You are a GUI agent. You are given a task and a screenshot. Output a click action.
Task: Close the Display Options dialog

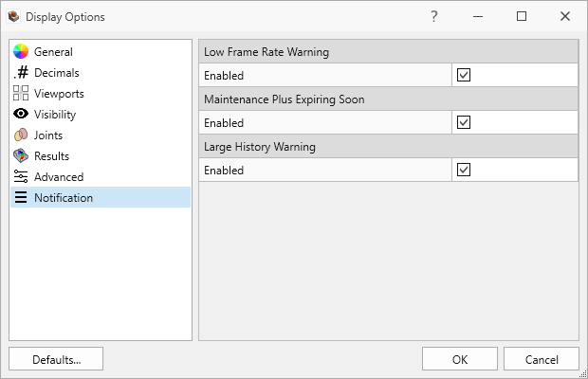coord(564,16)
